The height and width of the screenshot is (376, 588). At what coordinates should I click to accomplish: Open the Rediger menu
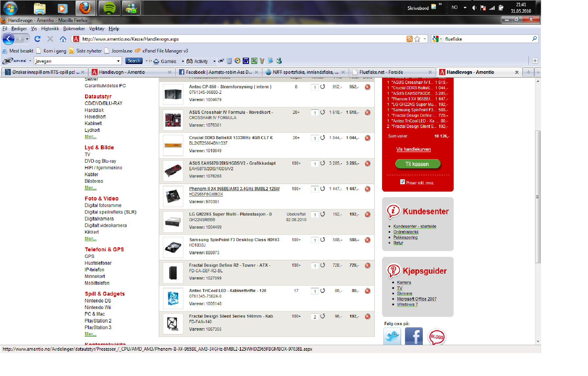point(19,29)
